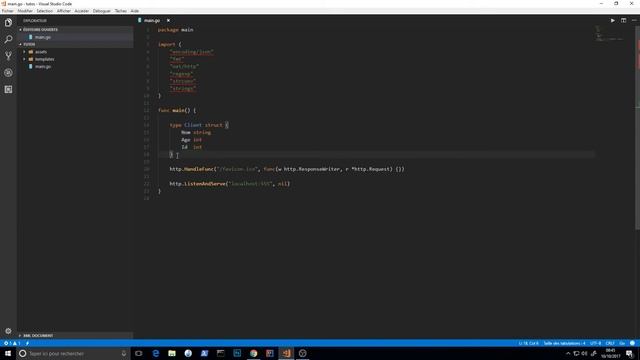
Task: Open the Manage gear icon at sidebar bottom
Action: (8, 331)
